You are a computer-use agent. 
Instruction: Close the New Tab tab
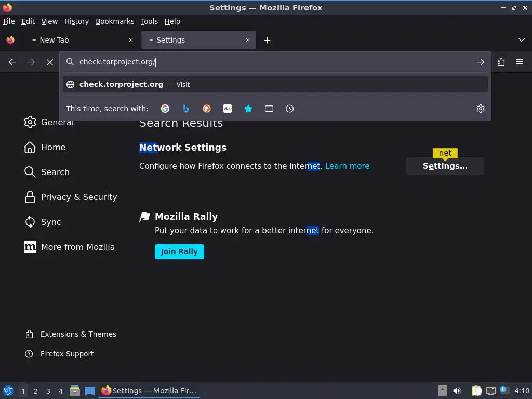pyautogui.click(x=130, y=40)
